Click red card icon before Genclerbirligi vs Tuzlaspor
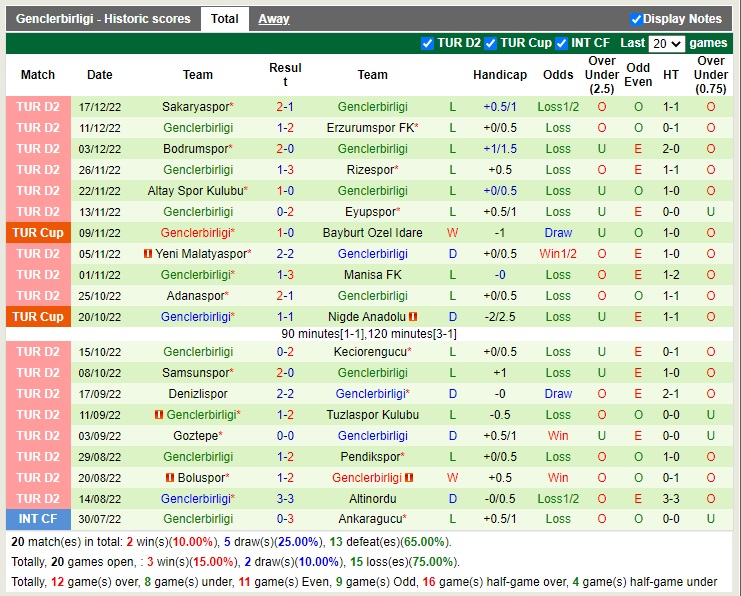 159,415
